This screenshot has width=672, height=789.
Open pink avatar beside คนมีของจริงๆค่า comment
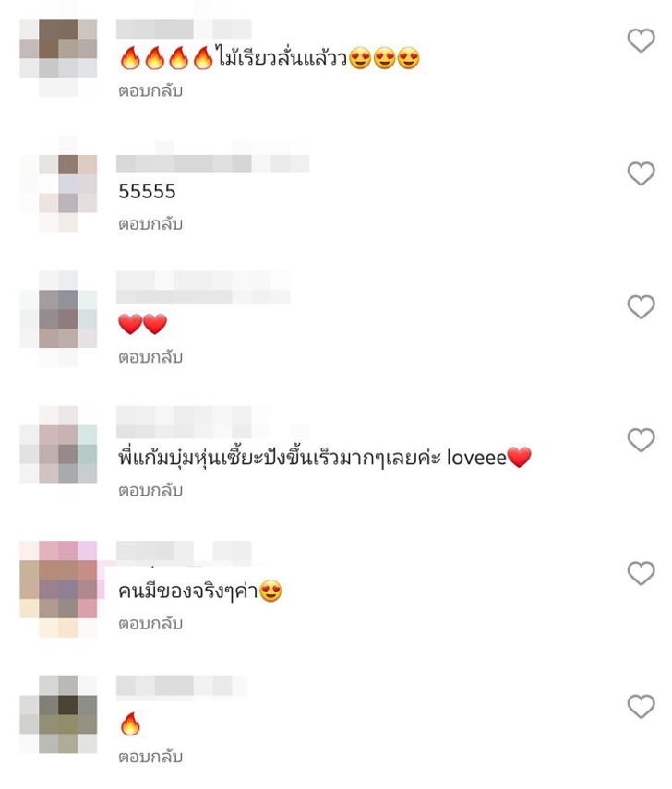[60, 589]
